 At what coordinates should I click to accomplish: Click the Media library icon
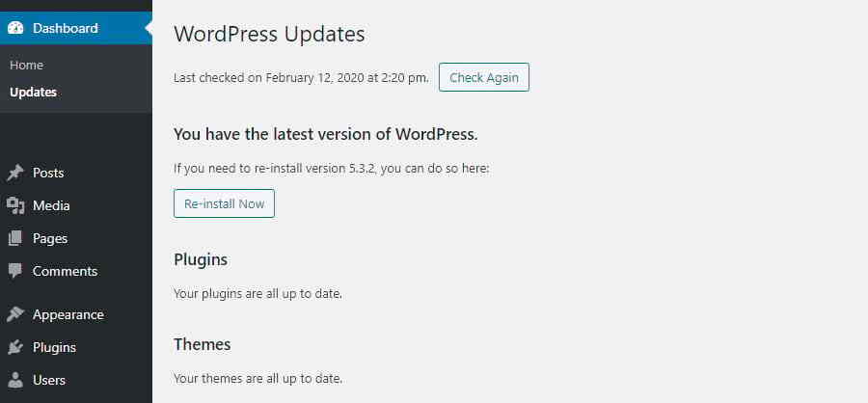pyautogui.click(x=15, y=205)
